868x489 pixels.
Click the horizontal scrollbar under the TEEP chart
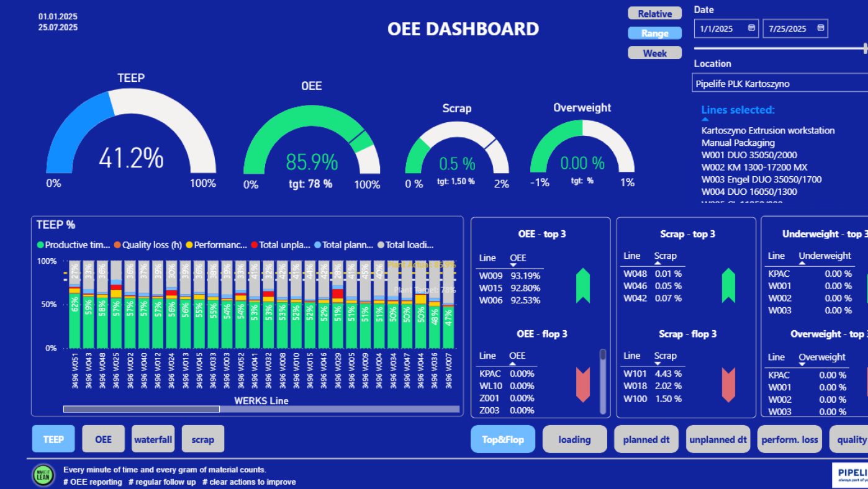[143, 408]
